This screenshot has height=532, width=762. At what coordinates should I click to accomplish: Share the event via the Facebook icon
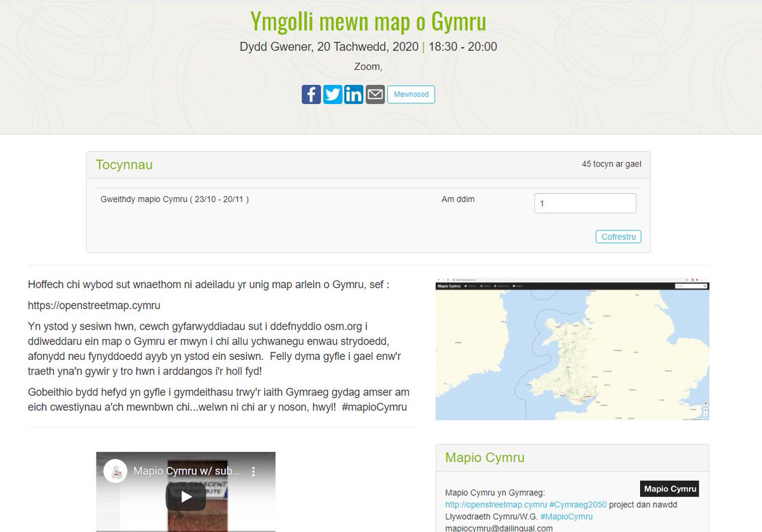(x=311, y=94)
